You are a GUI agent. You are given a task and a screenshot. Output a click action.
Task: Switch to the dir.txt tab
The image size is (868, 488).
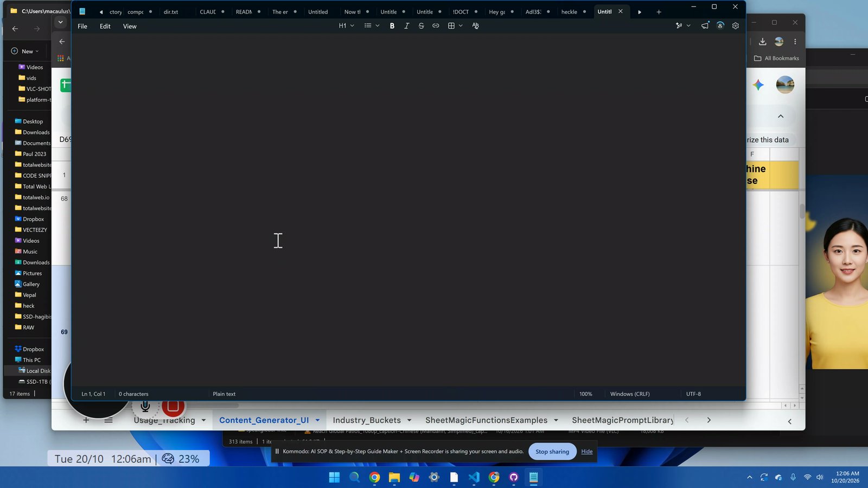point(171,12)
